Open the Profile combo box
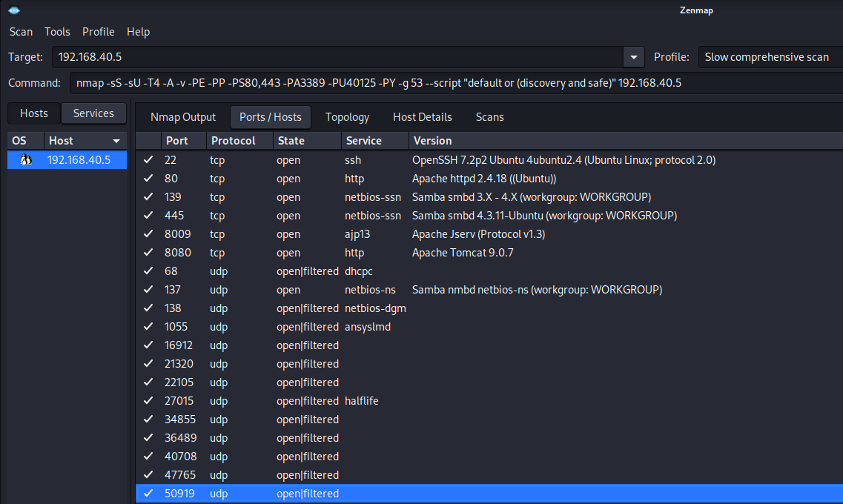843x504 pixels. [768, 57]
